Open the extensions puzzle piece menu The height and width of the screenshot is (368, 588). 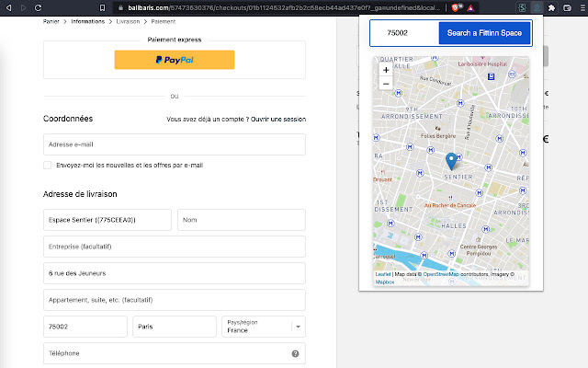551,7
